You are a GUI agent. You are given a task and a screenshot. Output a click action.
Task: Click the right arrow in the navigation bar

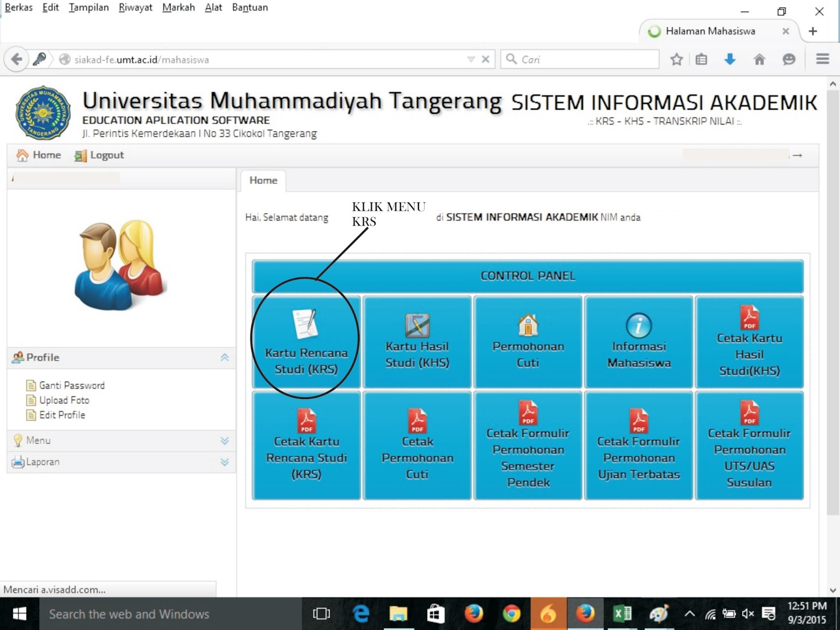pos(797,155)
